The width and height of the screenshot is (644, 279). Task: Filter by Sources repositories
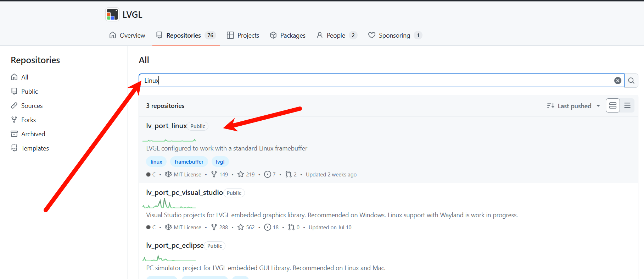(27, 105)
